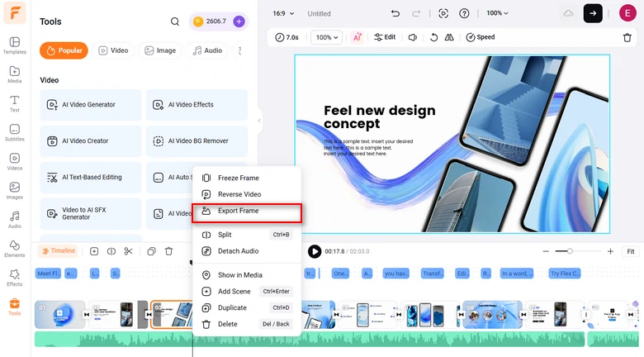Viewport: 644px width, 357px height.
Task: Click the timeline zoom slider handle
Action: click(x=569, y=251)
